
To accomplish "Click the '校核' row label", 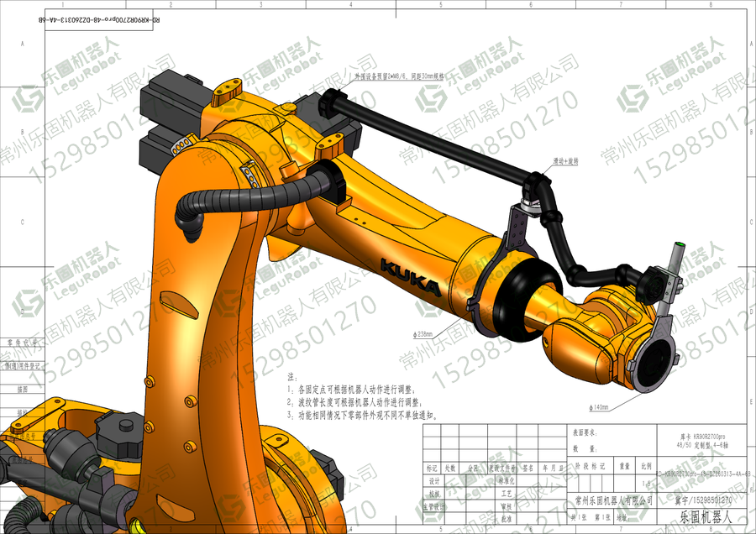I will click(x=434, y=494).
